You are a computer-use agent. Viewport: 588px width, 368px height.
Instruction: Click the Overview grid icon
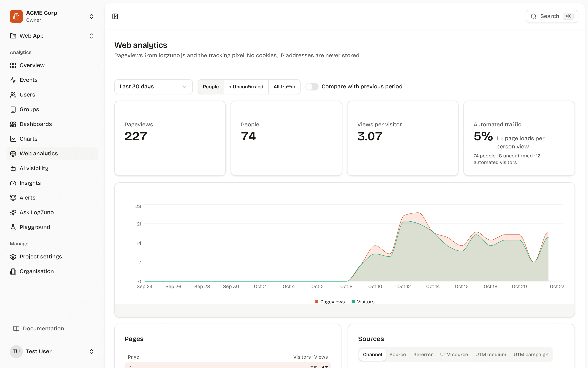tap(13, 65)
